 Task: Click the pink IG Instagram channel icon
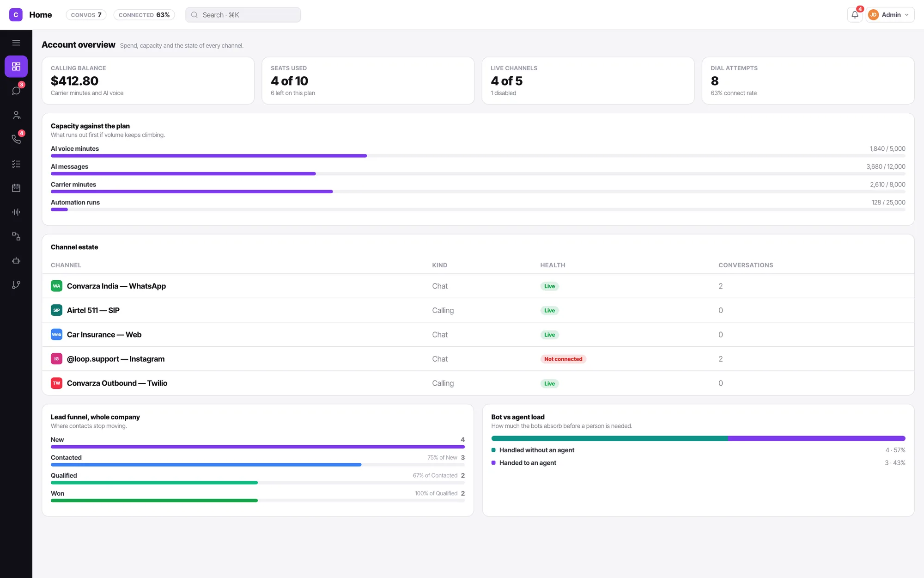pos(56,359)
